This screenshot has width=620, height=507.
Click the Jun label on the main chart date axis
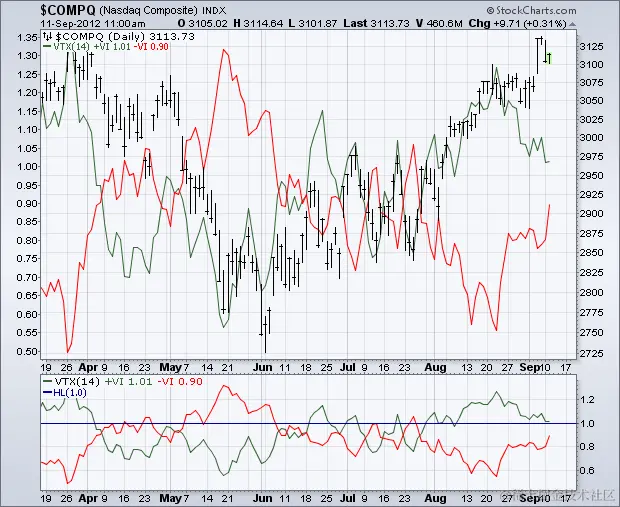click(263, 367)
